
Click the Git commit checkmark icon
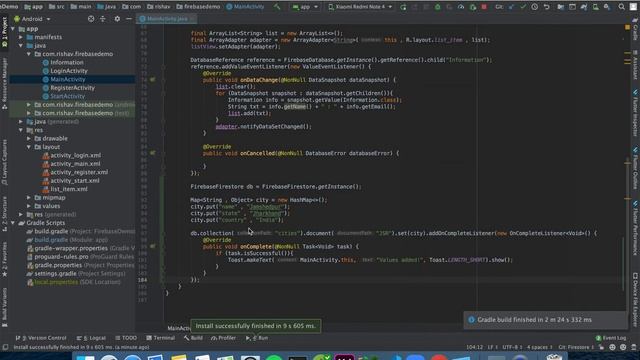pos(523,7)
